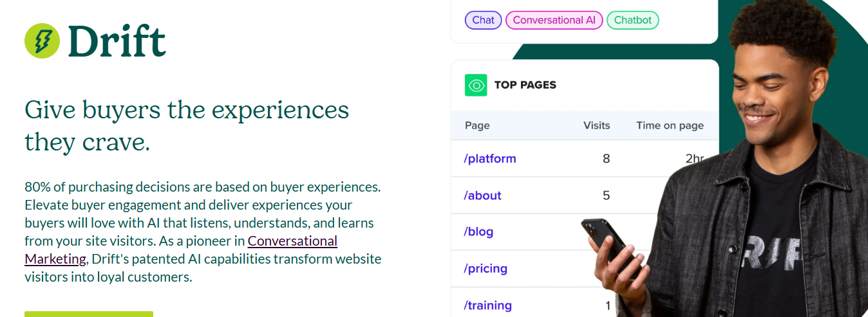The image size is (868, 317).
Task: Click the TOP PAGES card title
Action: [x=525, y=85]
